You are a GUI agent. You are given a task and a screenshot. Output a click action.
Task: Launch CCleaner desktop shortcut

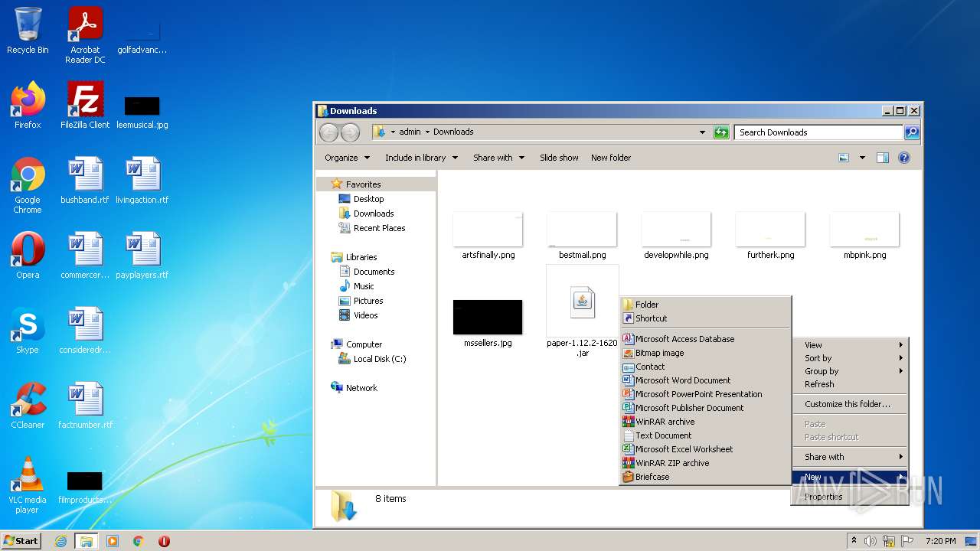(28, 406)
